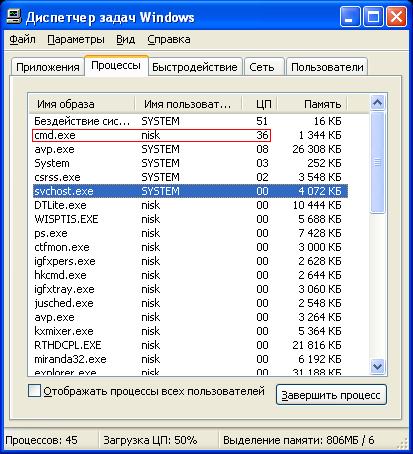Select the System process row
This screenshot has height=454, width=413.
click(190, 163)
